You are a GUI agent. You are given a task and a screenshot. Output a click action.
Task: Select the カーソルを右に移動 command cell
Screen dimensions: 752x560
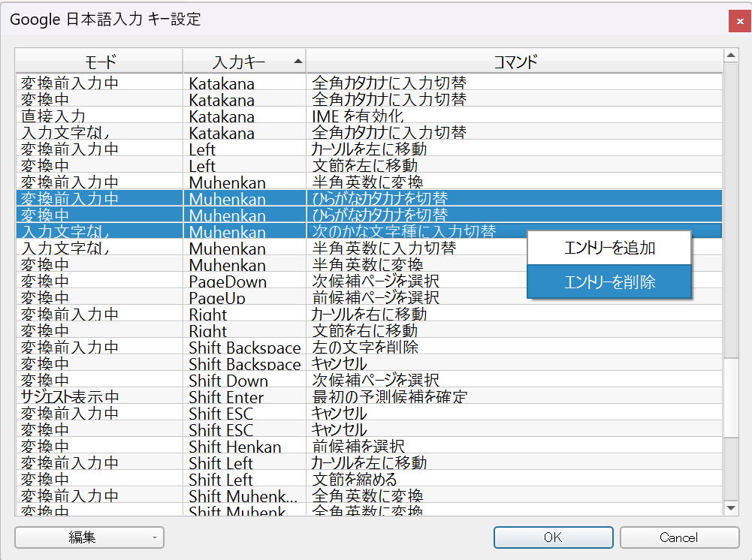[514, 314]
